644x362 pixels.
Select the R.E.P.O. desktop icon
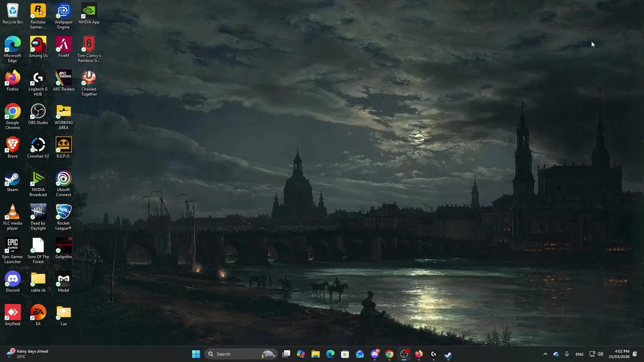[x=63, y=148]
